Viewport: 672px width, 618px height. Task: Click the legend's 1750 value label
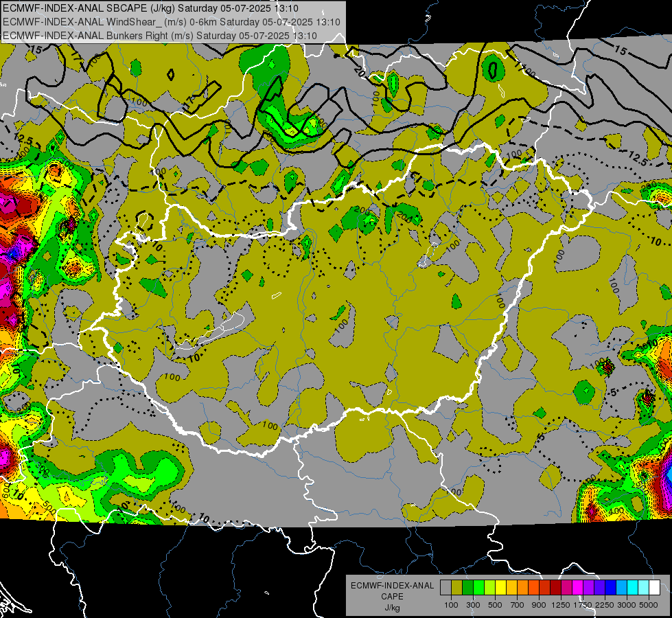(x=583, y=605)
